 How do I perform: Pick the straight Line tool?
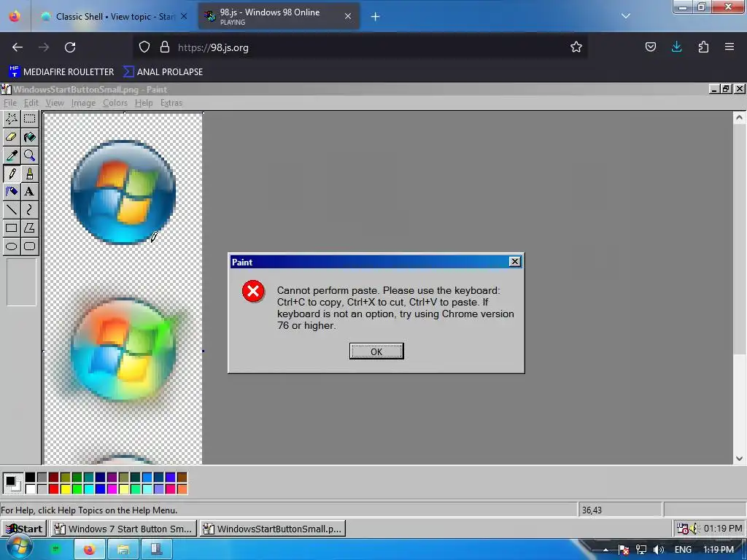[x=12, y=209]
